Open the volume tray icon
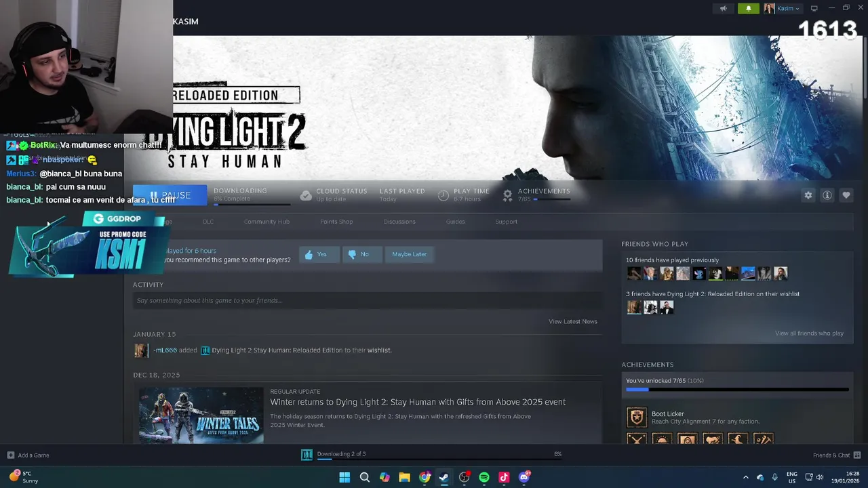This screenshot has height=488, width=868. 819,477
